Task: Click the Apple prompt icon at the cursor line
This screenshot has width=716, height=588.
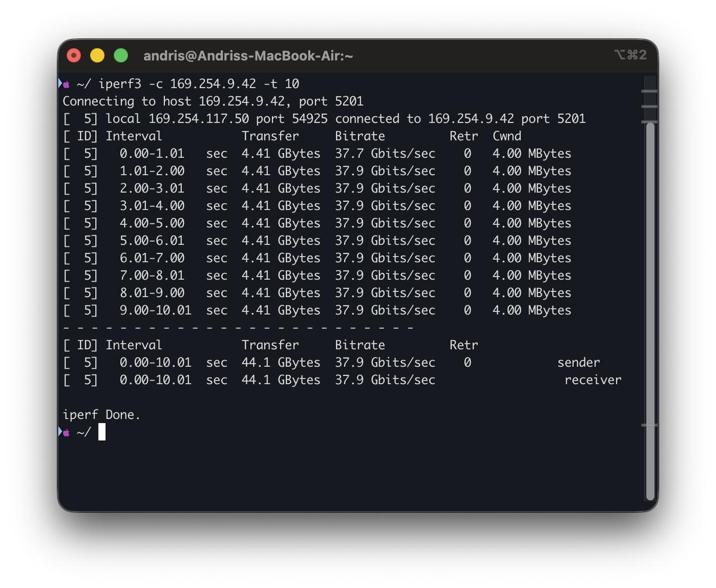Action: point(65,432)
